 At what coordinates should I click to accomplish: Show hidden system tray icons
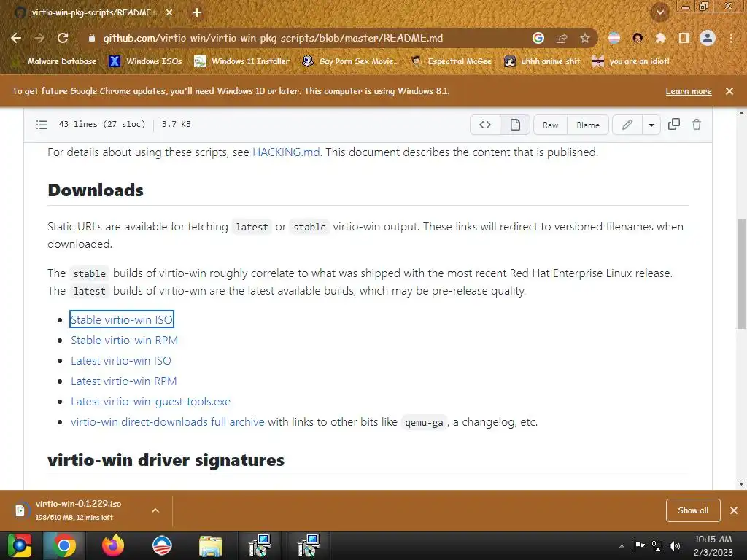click(x=622, y=546)
